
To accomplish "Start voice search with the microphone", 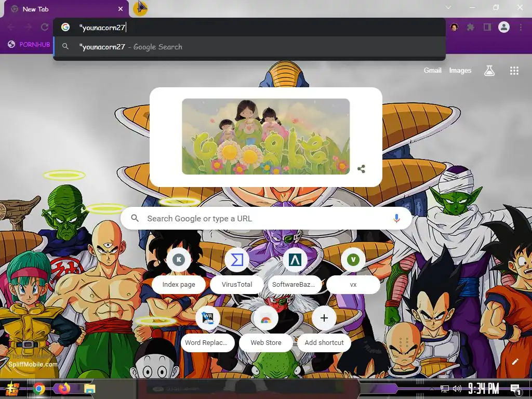I will pos(396,219).
